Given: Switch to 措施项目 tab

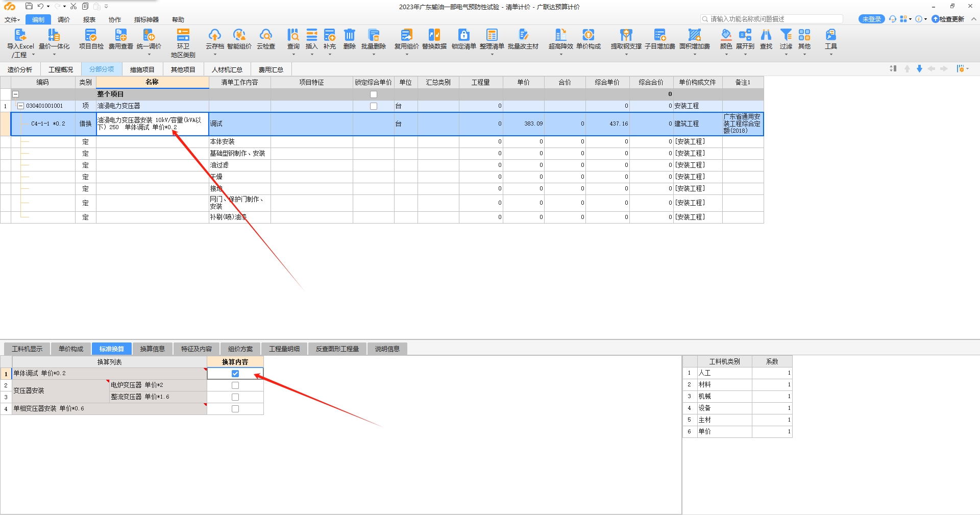Looking at the screenshot, I should [x=142, y=69].
